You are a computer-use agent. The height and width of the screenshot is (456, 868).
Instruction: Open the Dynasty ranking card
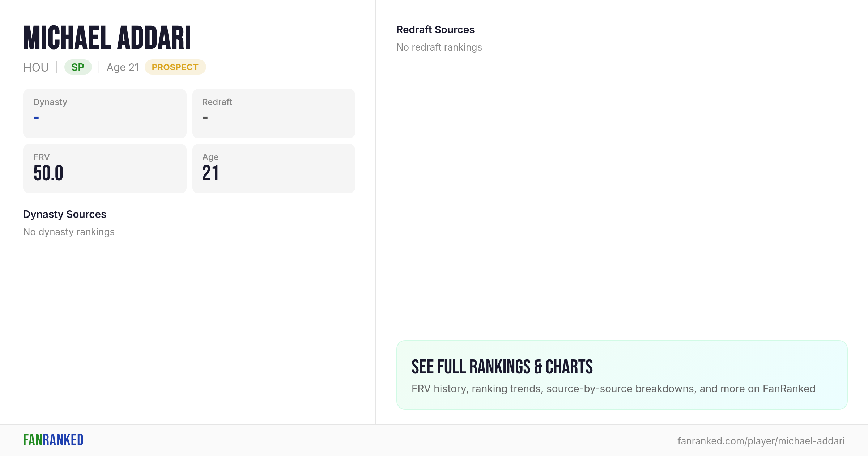point(105,114)
